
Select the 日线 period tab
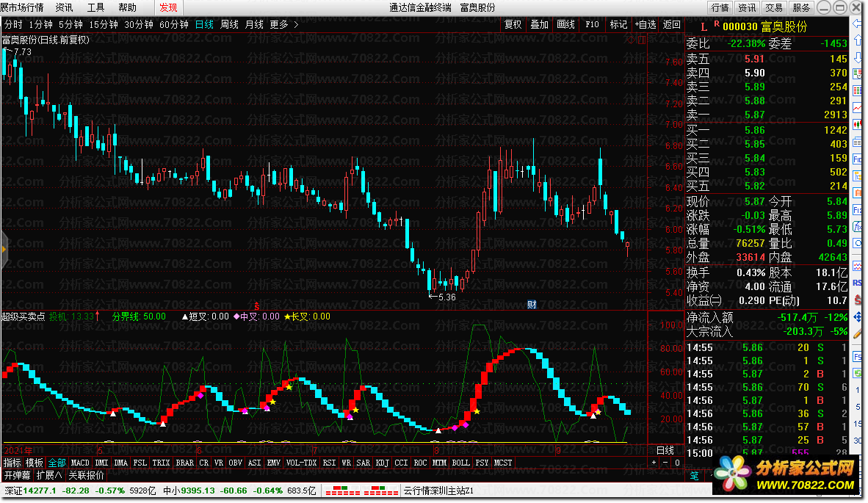click(204, 24)
